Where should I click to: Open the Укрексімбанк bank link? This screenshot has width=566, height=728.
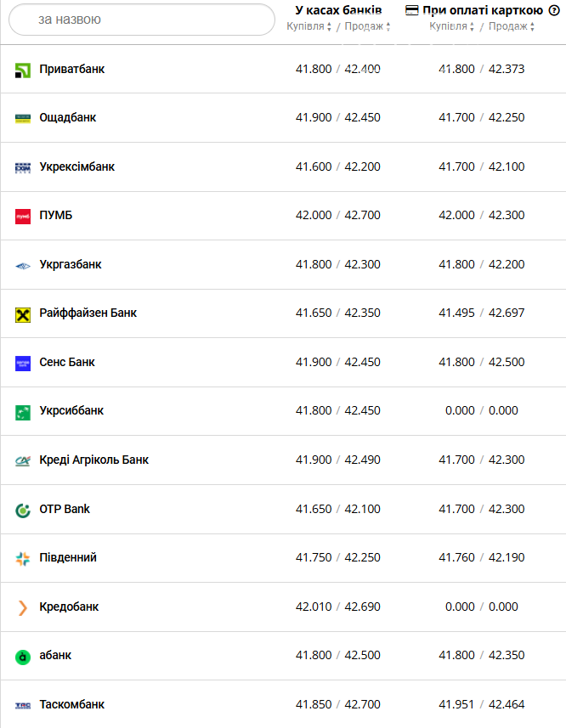click(x=76, y=166)
